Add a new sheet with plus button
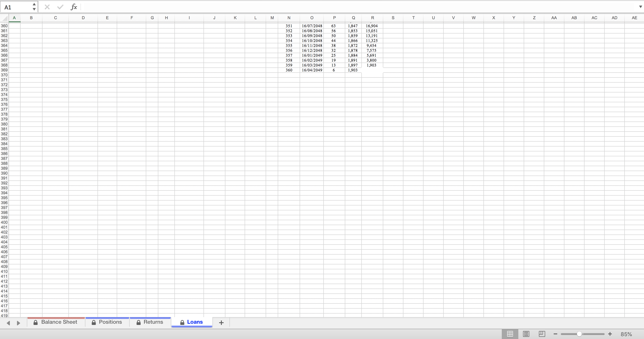Image resolution: width=644 pixels, height=339 pixels. (x=221, y=322)
